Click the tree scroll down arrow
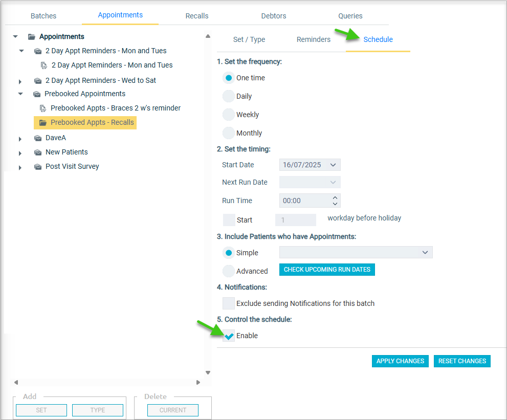The width and height of the screenshot is (507, 420). [x=208, y=373]
